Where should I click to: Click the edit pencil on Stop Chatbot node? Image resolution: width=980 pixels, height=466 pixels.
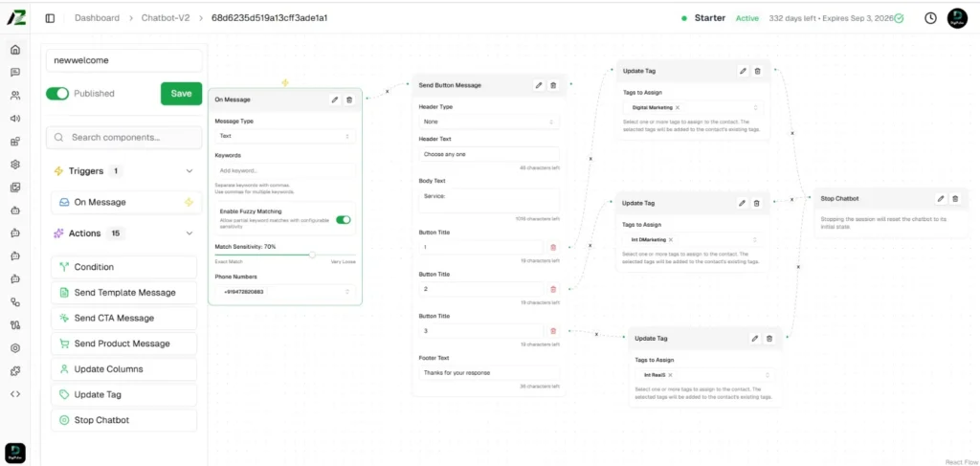point(941,198)
